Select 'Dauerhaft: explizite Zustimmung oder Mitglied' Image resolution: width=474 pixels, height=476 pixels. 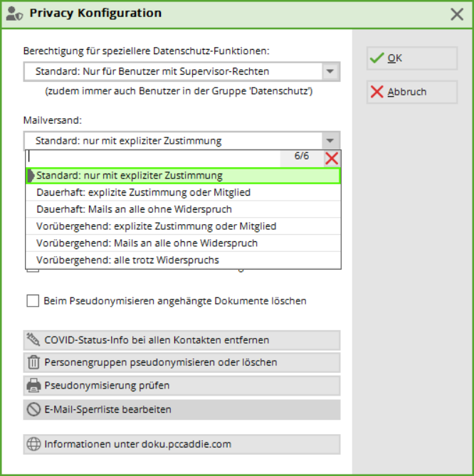143,192
